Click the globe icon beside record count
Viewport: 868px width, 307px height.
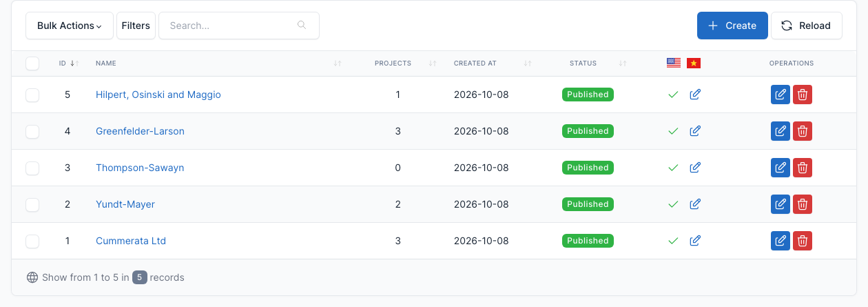pyautogui.click(x=32, y=277)
